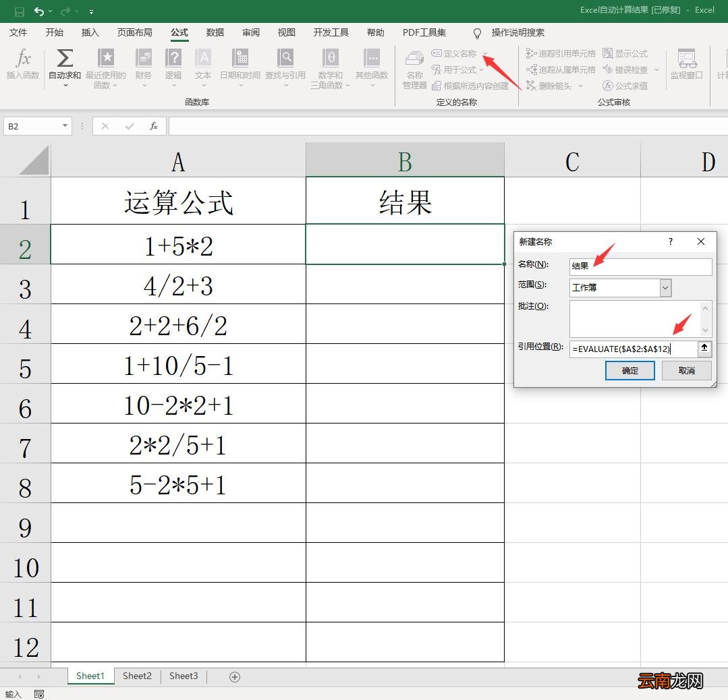Select column C header
The image size is (728, 700).
tap(572, 160)
